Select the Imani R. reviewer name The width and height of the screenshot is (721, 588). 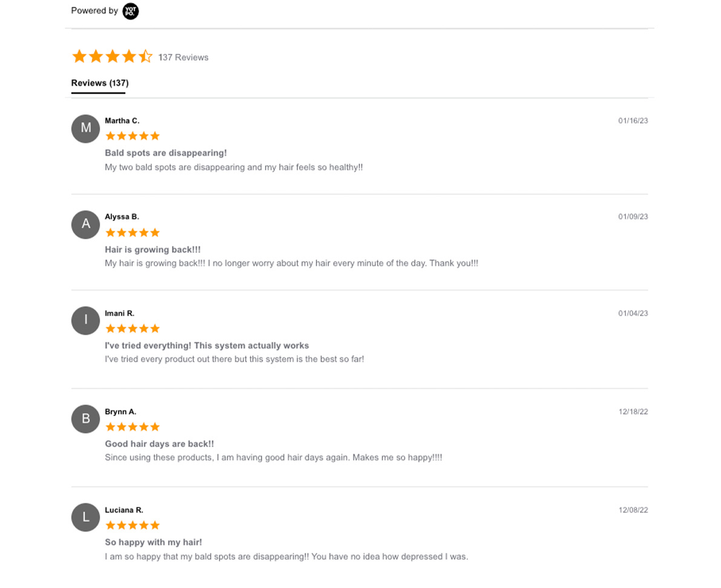(x=119, y=313)
